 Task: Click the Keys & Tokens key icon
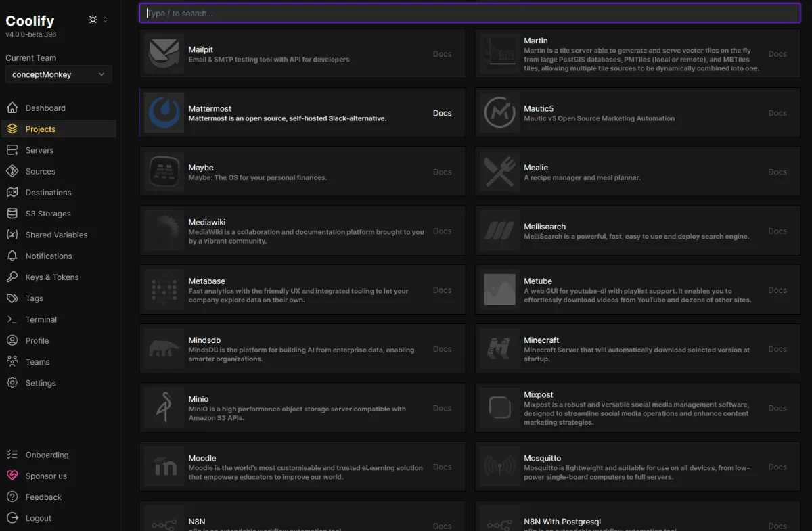click(12, 277)
